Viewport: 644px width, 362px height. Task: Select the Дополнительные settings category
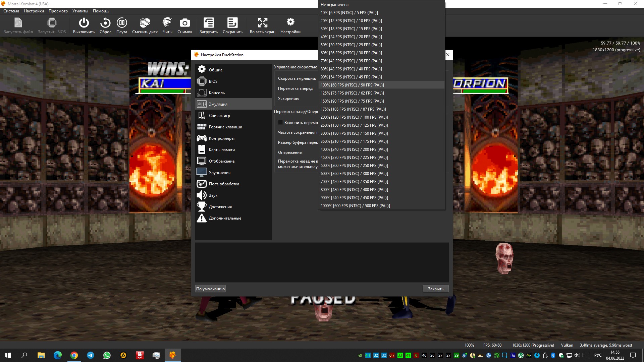point(233,218)
